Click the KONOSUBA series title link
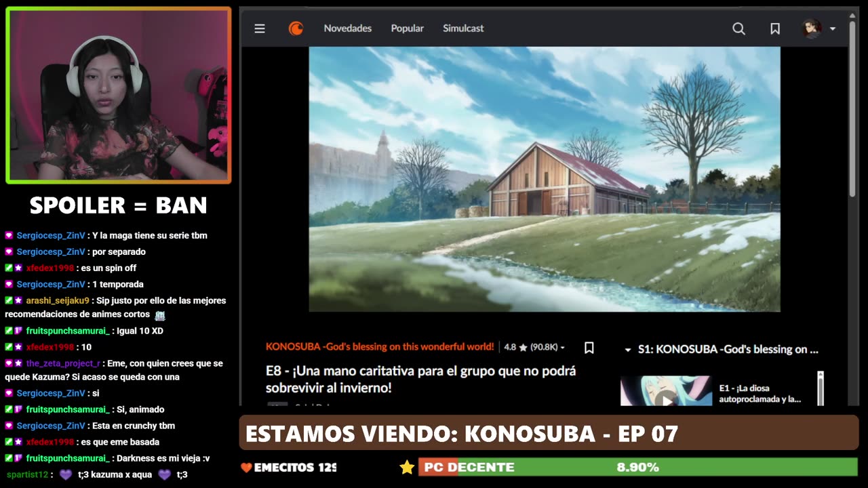 380,347
